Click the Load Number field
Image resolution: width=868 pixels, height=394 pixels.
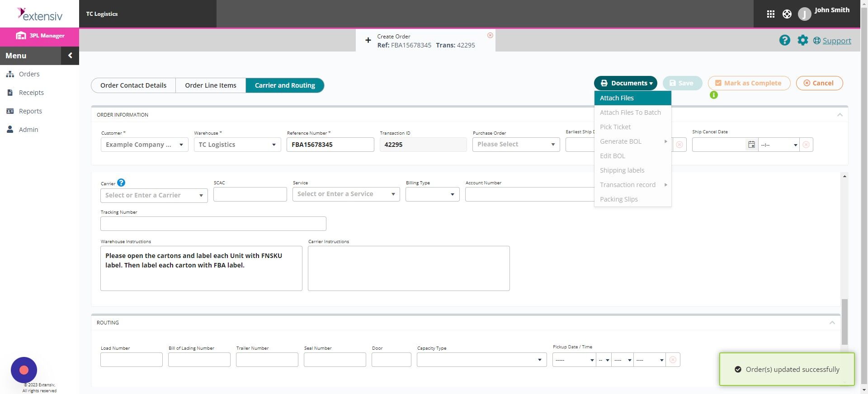point(132,360)
